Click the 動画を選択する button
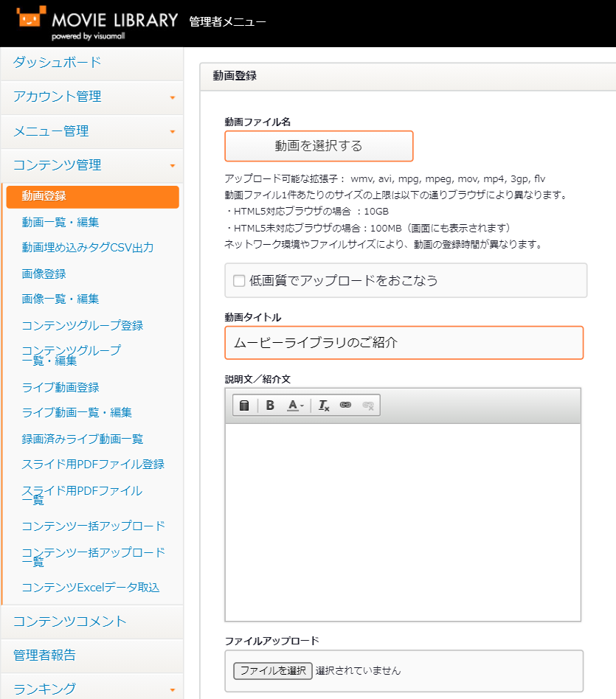The image size is (616, 699). coord(319,146)
